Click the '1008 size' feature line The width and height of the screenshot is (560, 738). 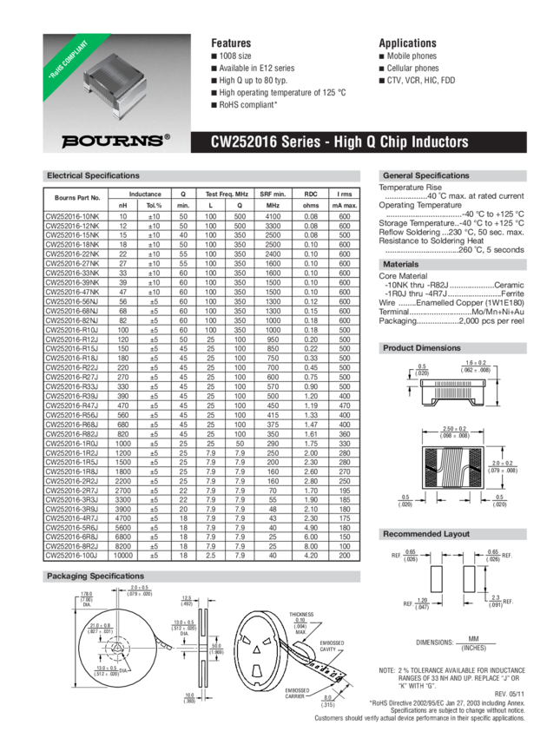[231, 56]
